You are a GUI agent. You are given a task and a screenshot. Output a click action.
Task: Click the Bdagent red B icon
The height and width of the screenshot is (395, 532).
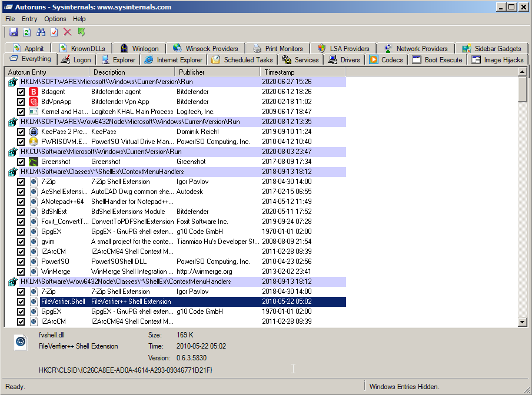tap(33, 92)
